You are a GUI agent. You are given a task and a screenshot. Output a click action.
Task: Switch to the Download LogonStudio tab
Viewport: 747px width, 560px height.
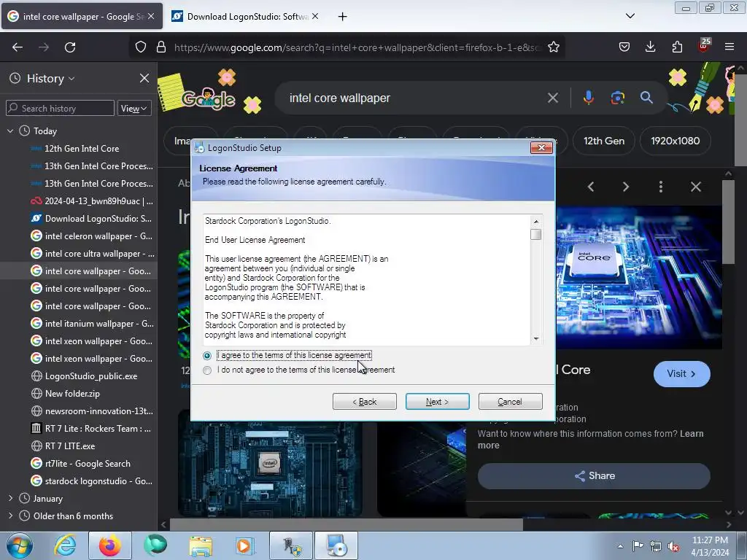[x=246, y=16]
